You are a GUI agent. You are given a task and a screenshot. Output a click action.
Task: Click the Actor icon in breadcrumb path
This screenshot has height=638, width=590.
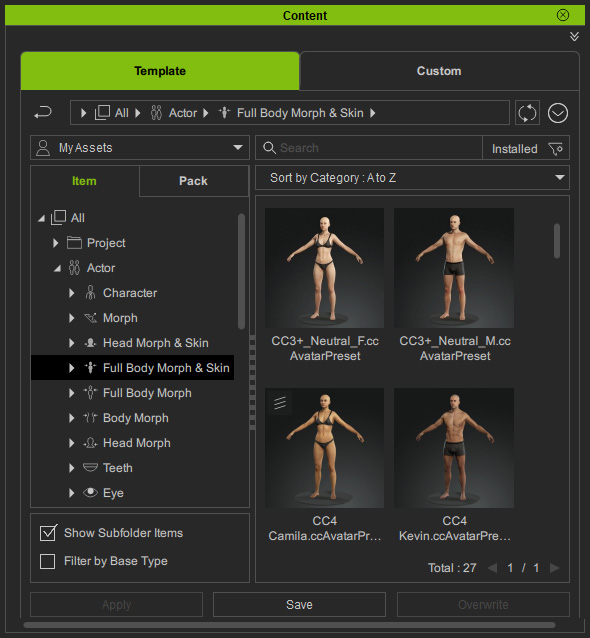(x=156, y=113)
